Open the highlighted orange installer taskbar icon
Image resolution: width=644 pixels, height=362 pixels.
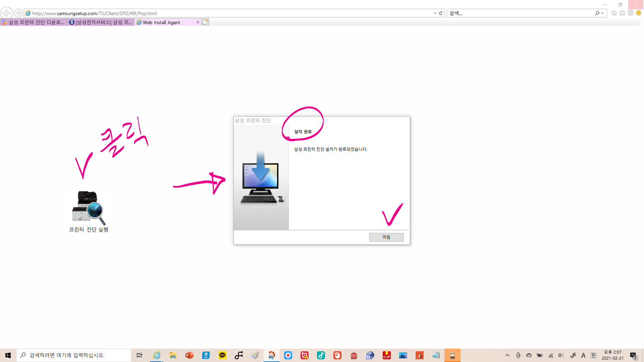click(452, 355)
